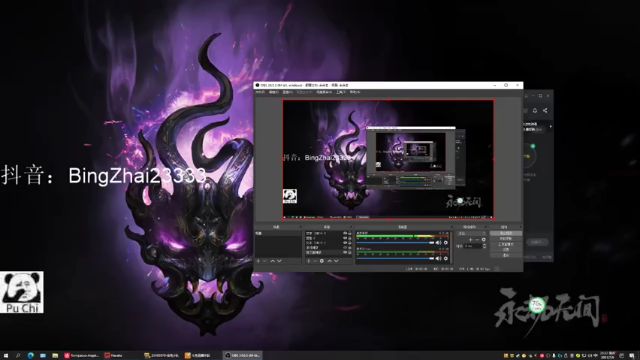The height and width of the screenshot is (360, 640).
Task: Click the green 70% floating ball widget
Action: (x=536, y=305)
